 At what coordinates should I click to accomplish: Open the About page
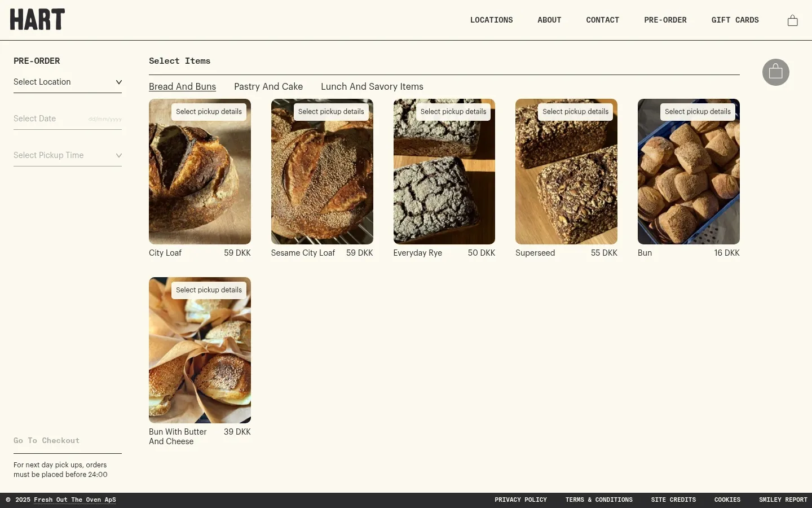coord(549,20)
